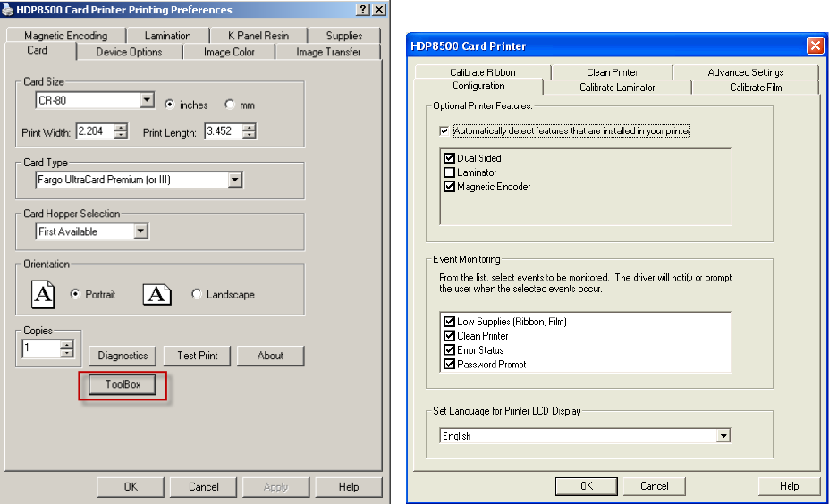This screenshot has height=504, width=829.
Task: Toggle Clean Printer event monitoring
Action: [x=450, y=335]
